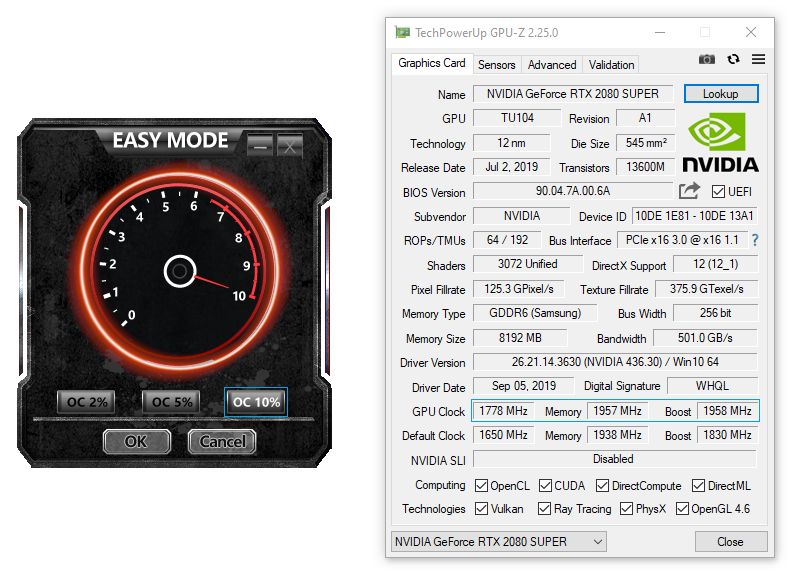Click the Memory Type GDDR6 (Samsung) value

coord(535,313)
